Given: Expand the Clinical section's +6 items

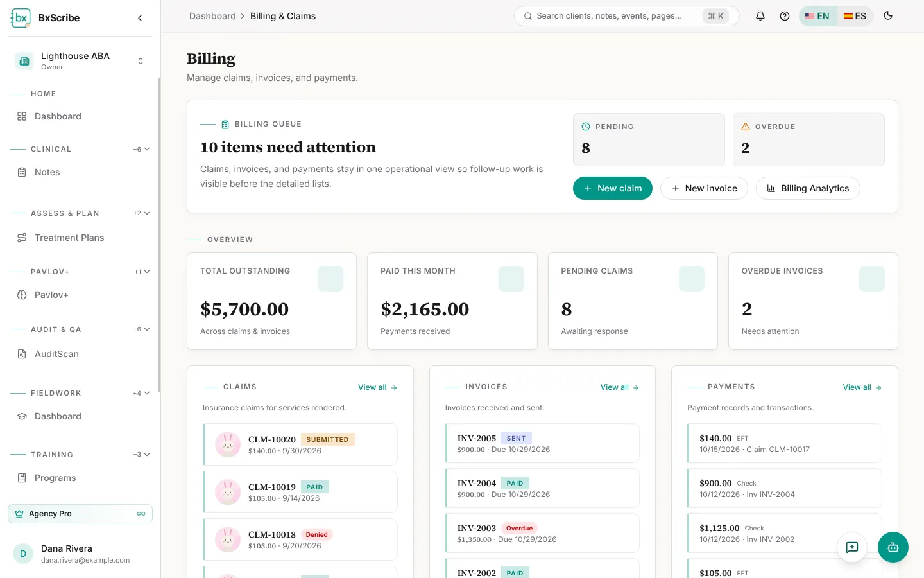Looking at the screenshot, I should pyautogui.click(x=142, y=149).
